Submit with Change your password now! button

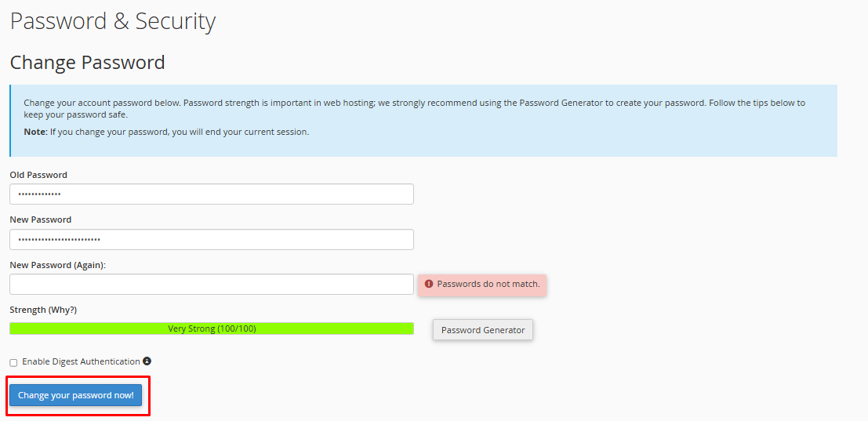coord(76,395)
